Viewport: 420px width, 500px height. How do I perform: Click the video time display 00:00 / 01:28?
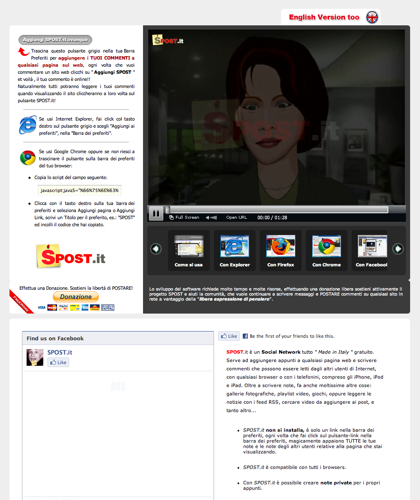[x=272, y=217]
